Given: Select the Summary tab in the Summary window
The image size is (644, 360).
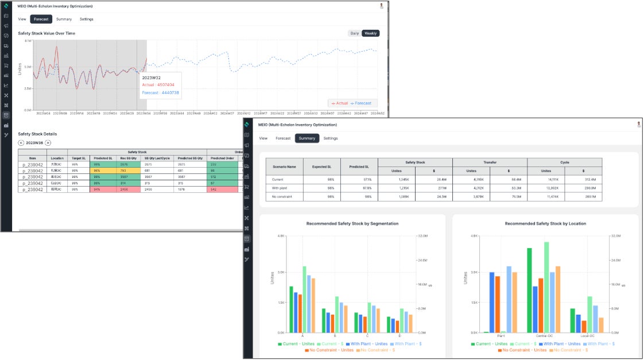Looking at the screenshot, I should (x=307, y=138).
